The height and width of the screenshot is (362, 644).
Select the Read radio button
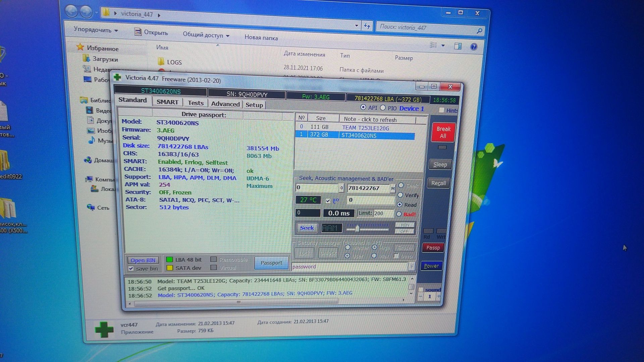[x=399, y=204]
